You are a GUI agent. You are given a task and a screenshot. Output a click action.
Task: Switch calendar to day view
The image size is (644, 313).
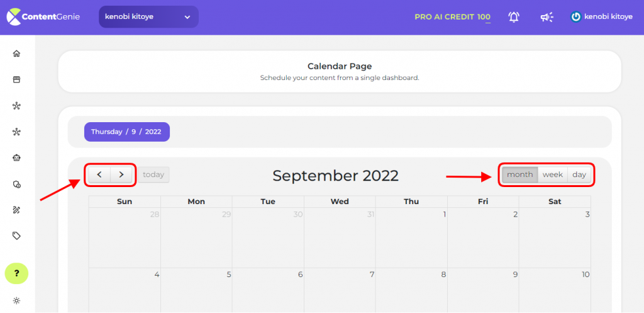[x=579, y=175]
